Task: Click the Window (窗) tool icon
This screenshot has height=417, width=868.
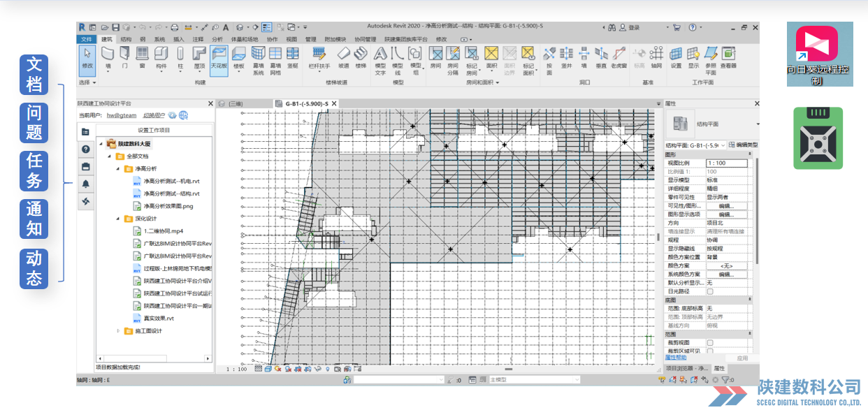Action: coord(142,57)
